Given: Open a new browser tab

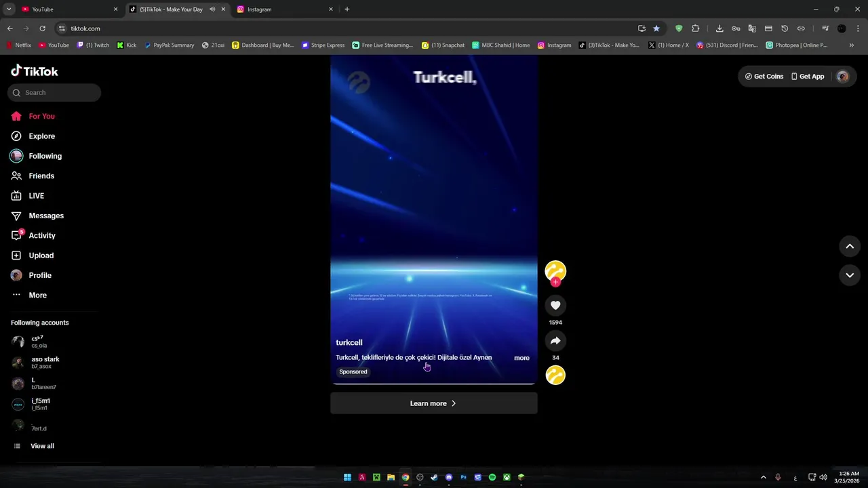Looking at the screenshot, I should coord(347,9).
